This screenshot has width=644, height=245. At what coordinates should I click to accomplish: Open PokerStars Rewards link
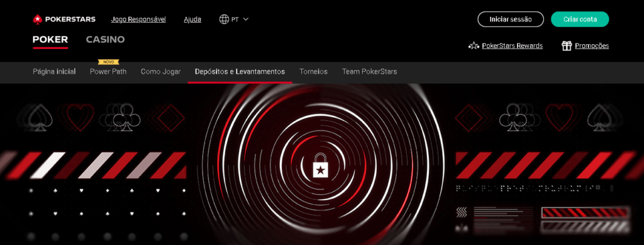coord(512,45)
